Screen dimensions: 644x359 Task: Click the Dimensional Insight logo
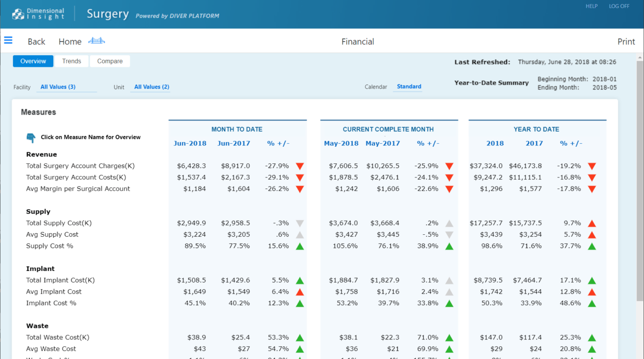(x=38, y=14)
